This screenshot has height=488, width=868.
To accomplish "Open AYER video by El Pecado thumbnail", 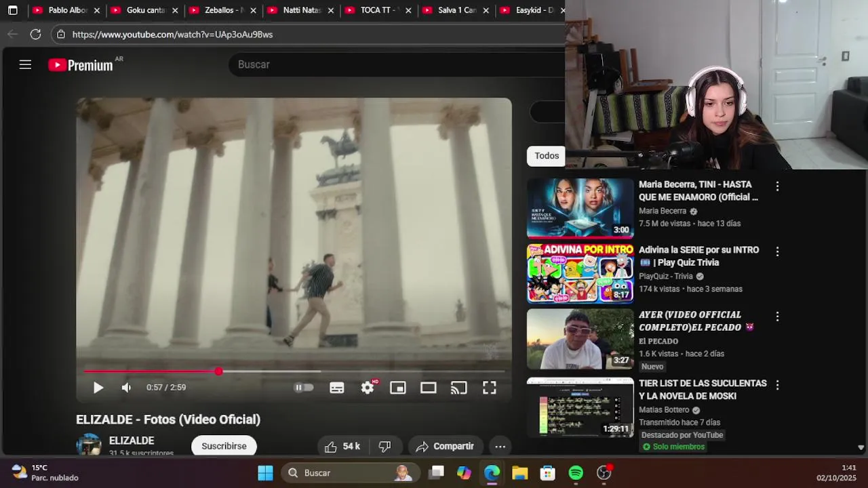I will 580,339.
